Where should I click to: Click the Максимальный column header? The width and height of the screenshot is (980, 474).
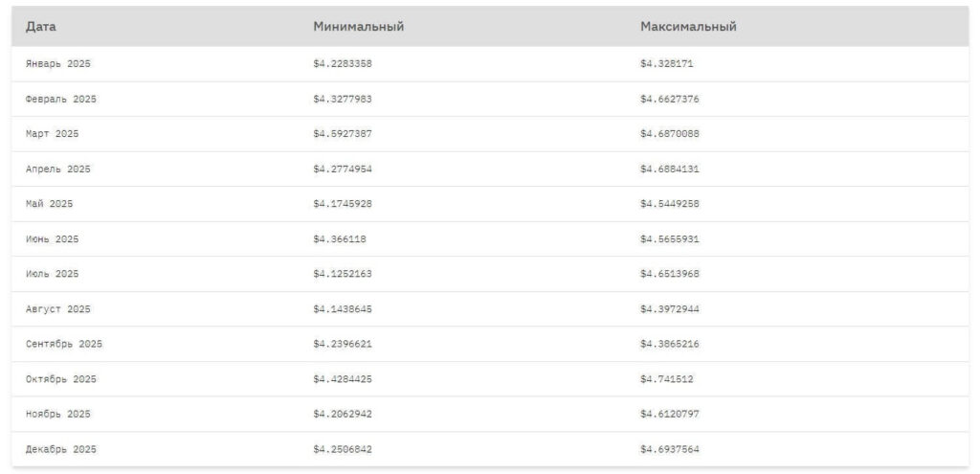pos(687,27)
